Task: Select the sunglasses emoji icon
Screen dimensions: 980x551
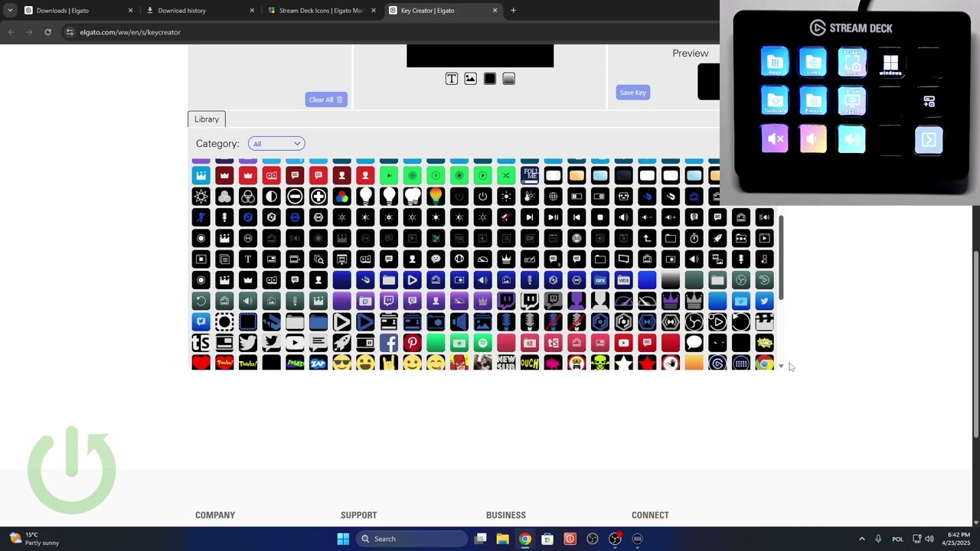Action: (x=341, y=363)
